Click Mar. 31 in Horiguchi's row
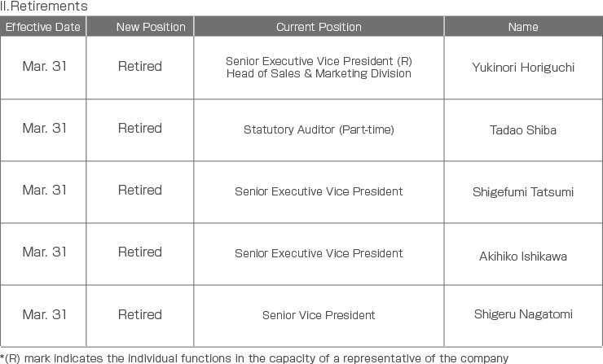603x364 pixels. coord(45,66)
